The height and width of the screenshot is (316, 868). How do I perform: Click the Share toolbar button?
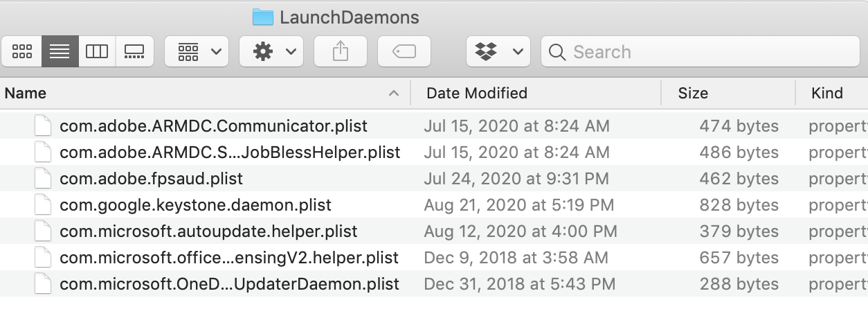click(x=340, y=52)
